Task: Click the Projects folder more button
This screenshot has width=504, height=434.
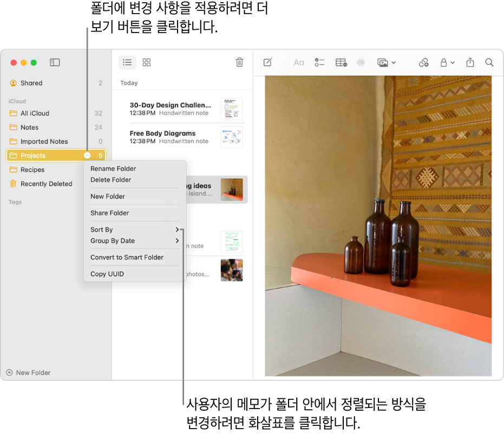Action: coord(88,156)
